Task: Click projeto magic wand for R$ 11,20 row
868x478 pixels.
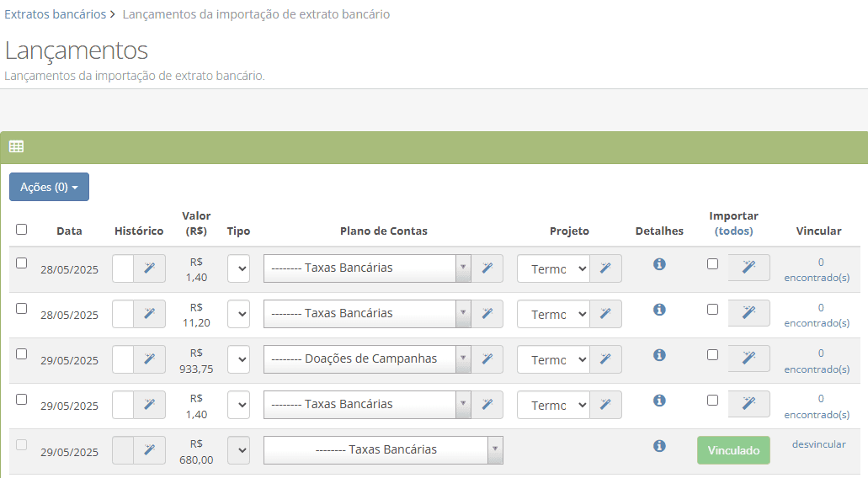Action: point(605,314)
